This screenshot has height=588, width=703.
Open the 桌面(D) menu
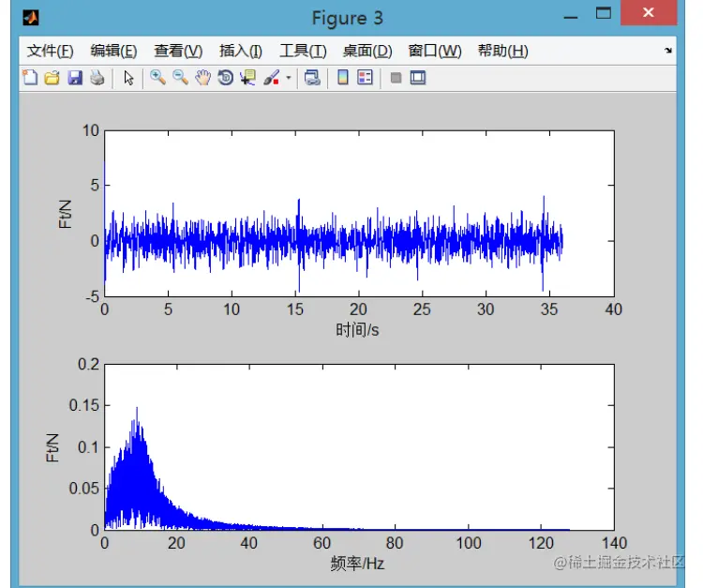point(367,51)
